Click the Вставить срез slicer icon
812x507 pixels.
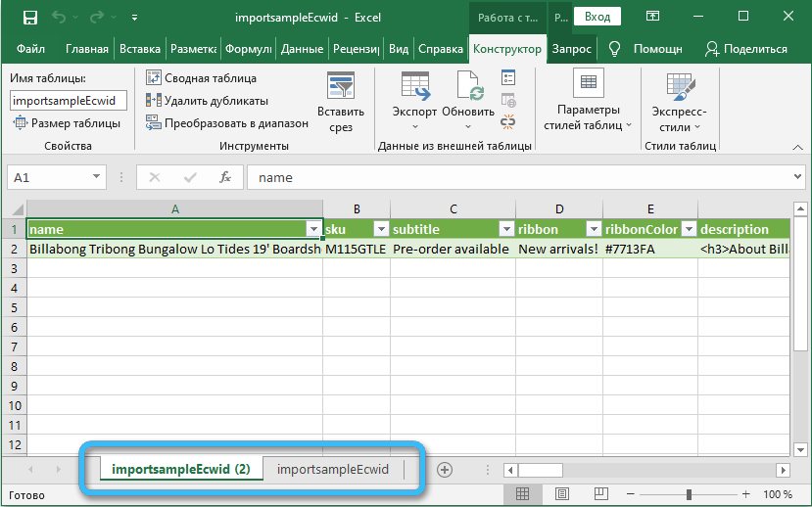pos(341,102)
